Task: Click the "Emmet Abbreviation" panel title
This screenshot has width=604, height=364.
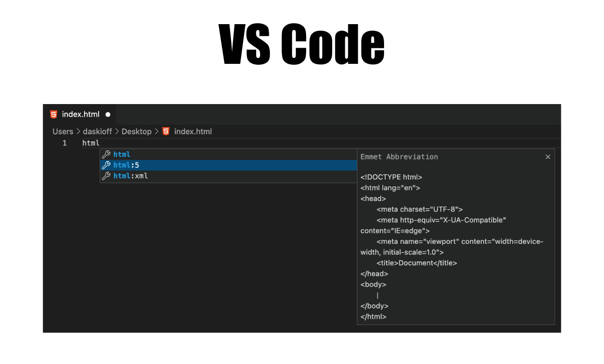Action: pos(399,156)
